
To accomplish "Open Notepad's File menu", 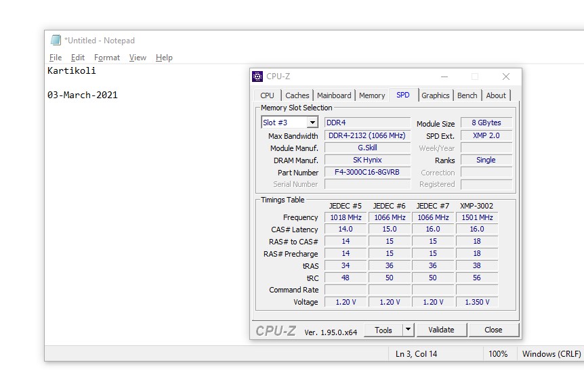I will point(56,58).
